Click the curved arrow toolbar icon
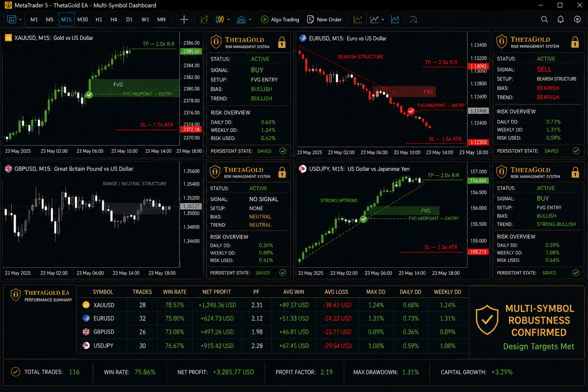This screenshot has width=588, height=392. (413, 20)
